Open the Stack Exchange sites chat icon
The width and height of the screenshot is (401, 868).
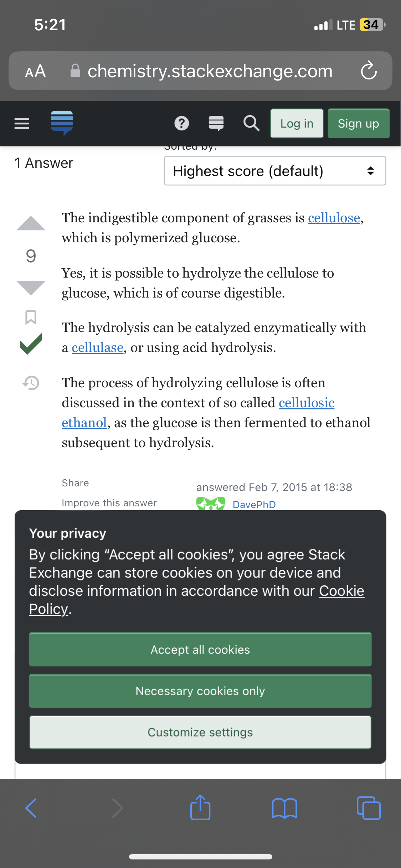pyautogui.click(x=216, y=123)
